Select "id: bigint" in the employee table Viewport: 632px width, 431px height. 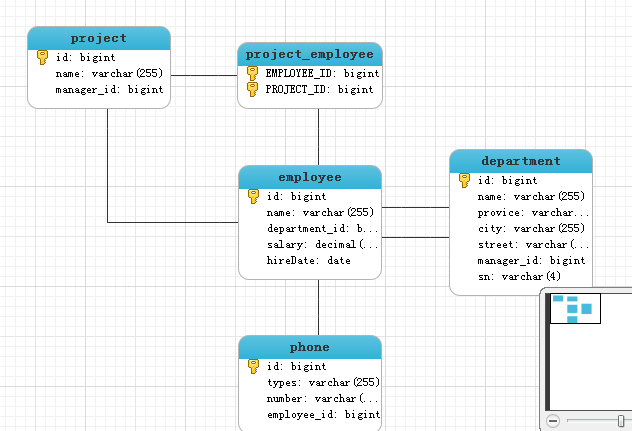(296, 196)
